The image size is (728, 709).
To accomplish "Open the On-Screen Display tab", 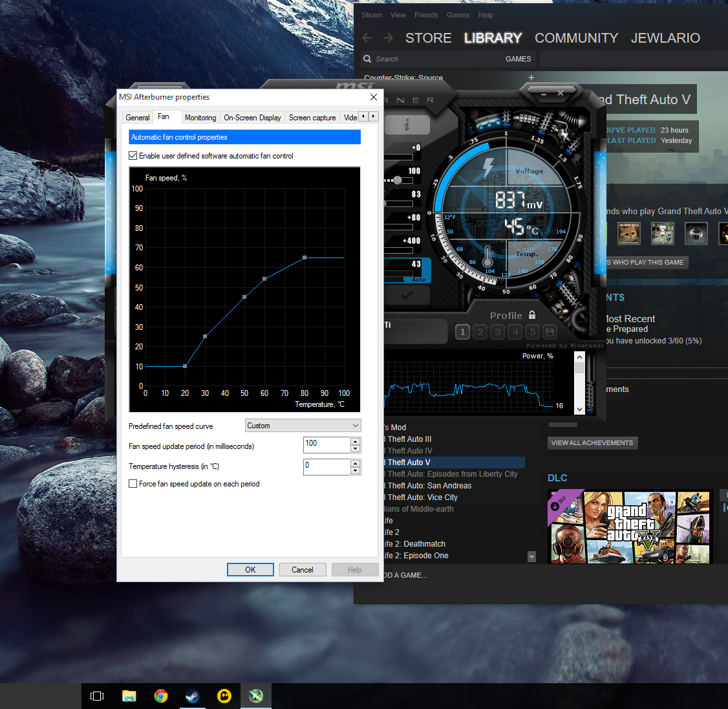I will coord(252,118).
